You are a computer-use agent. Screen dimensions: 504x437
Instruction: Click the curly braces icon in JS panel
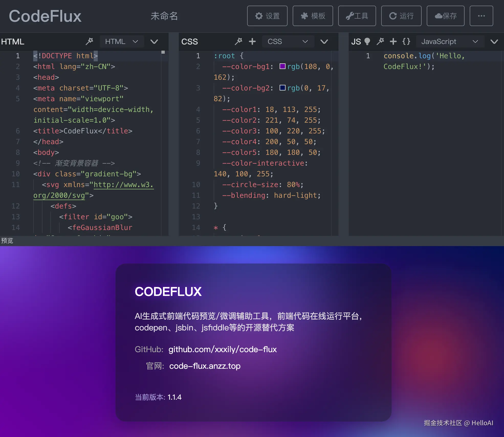[406, 41]
